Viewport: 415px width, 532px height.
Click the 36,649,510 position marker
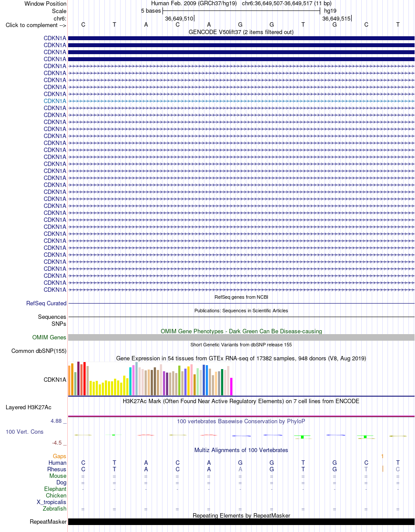[179, 18]
